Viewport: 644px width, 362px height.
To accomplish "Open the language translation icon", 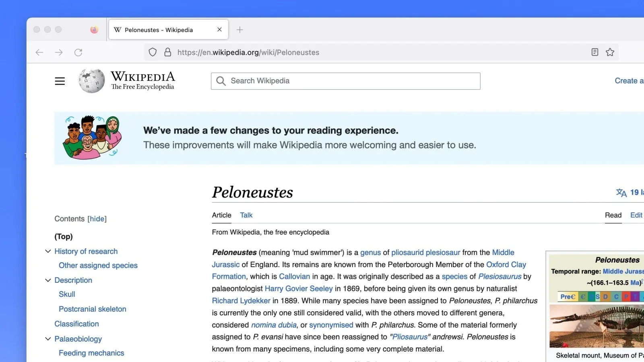I will pyautogui.click(x=621, y=193).
